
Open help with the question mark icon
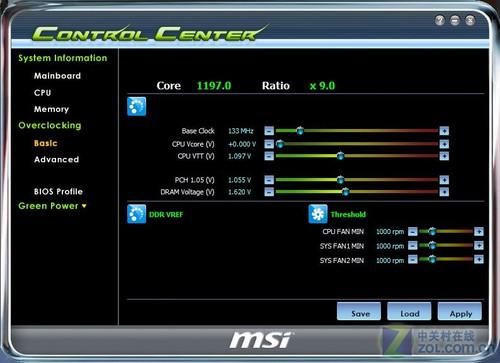tap(440, 20)
